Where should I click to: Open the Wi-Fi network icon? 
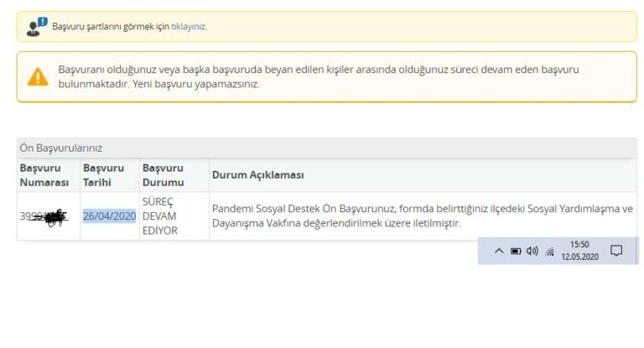click(550, 251)
